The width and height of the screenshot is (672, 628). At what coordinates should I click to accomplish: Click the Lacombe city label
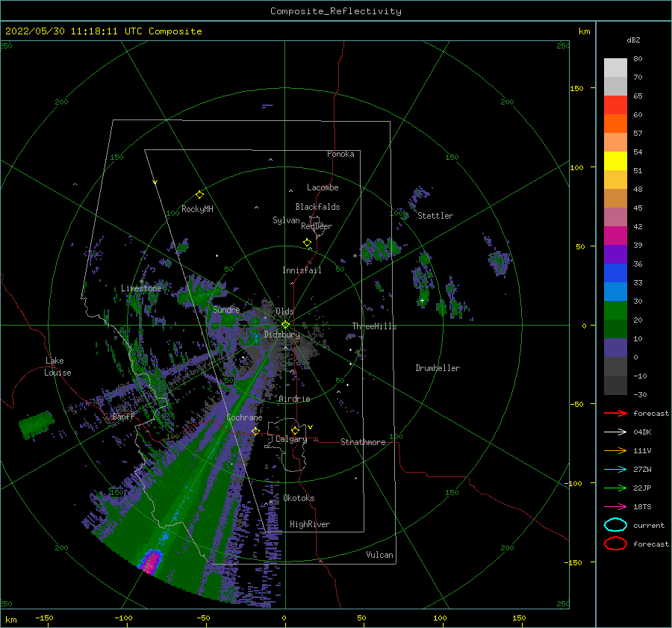[323, 187]
